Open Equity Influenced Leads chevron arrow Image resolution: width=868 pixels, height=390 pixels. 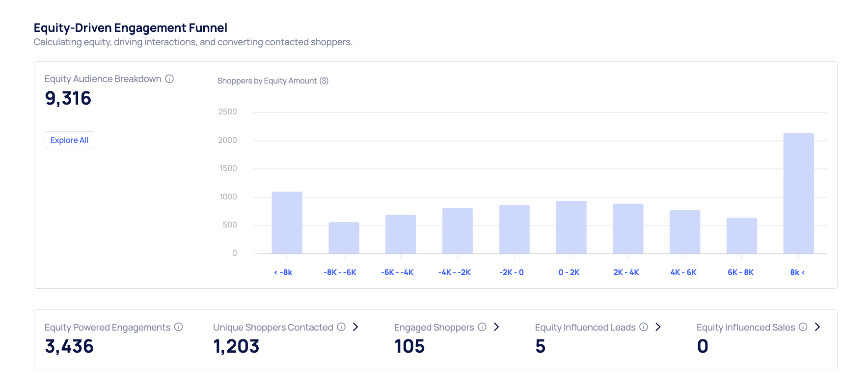click(658, 327)
